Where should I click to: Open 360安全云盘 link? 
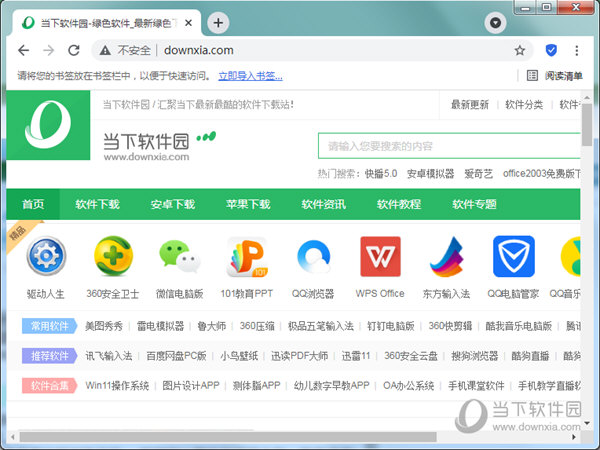pos(411,356)
